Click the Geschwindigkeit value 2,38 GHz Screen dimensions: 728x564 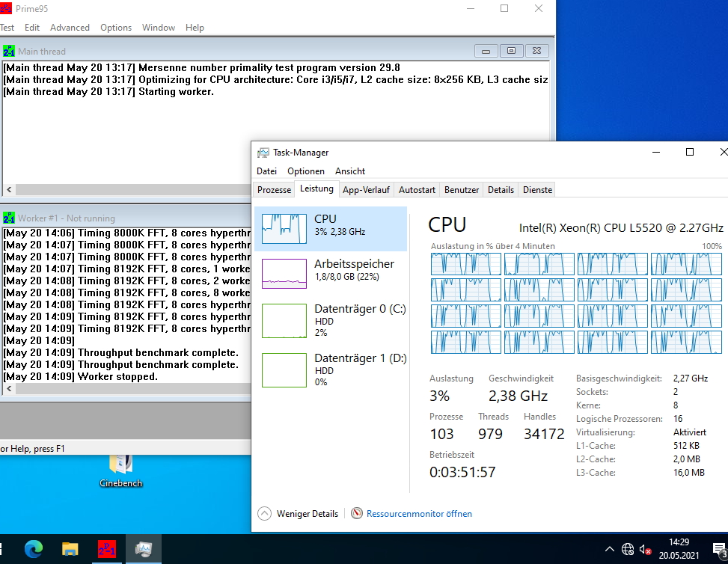click(x=518, y=396)
